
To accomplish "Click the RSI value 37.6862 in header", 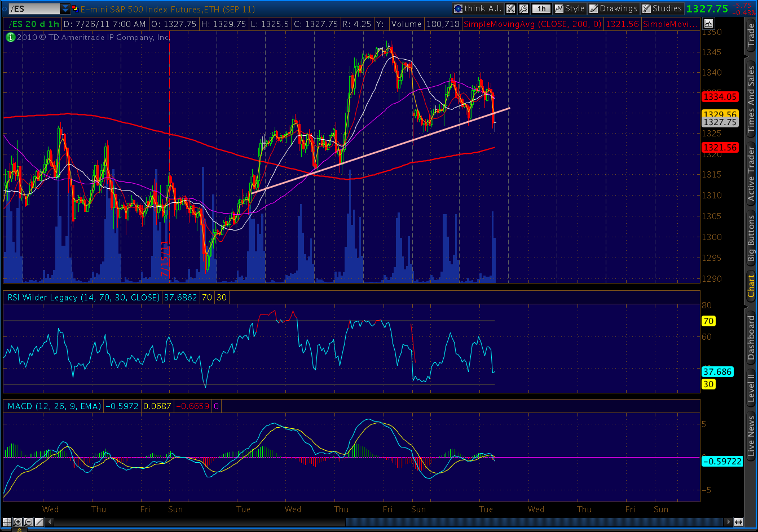I will (180, 297).
